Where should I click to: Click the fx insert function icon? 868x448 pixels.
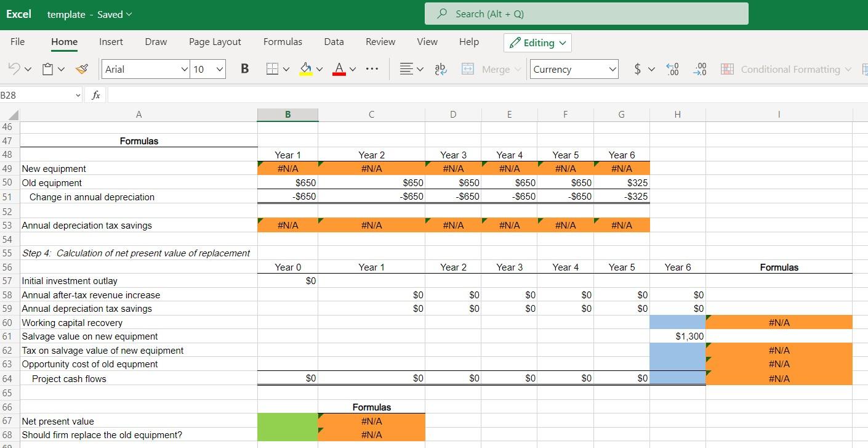96,95
